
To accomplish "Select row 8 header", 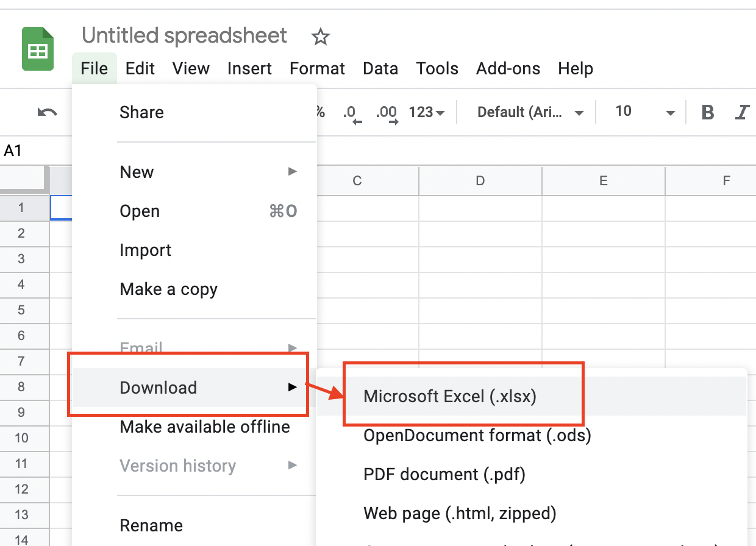I will [x=24, y=387].
